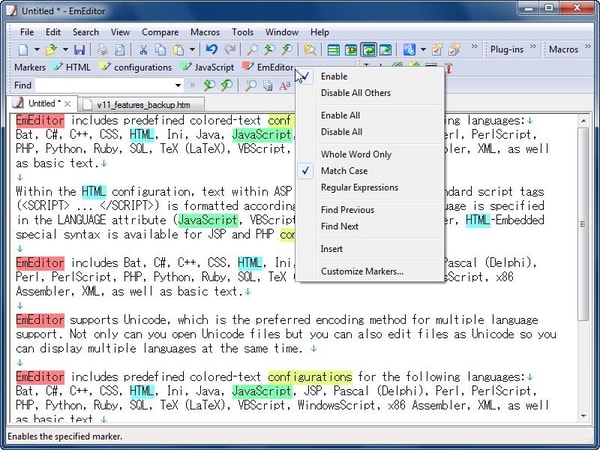
Task: Select Disable All in context menu
Action: [370, 132]
